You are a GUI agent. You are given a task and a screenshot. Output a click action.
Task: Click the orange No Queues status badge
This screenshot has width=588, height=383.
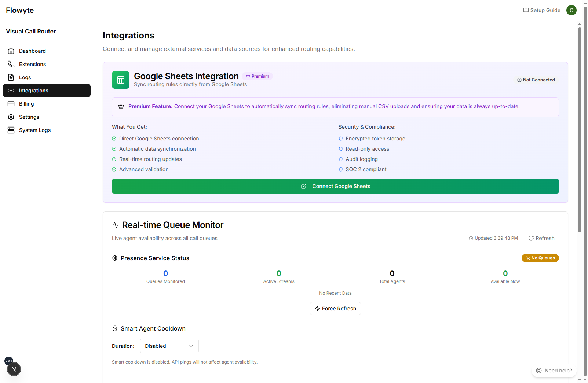[540, 258]
